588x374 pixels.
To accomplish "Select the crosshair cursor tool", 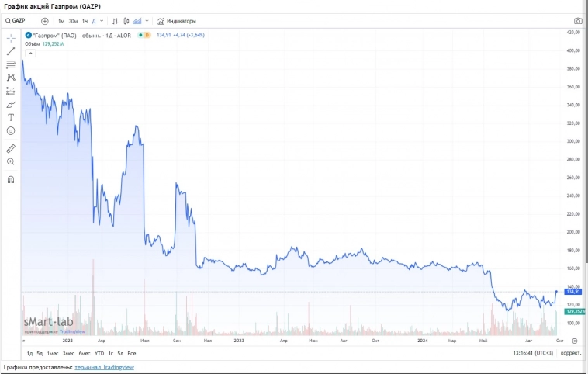I will [x=11, y=38].
